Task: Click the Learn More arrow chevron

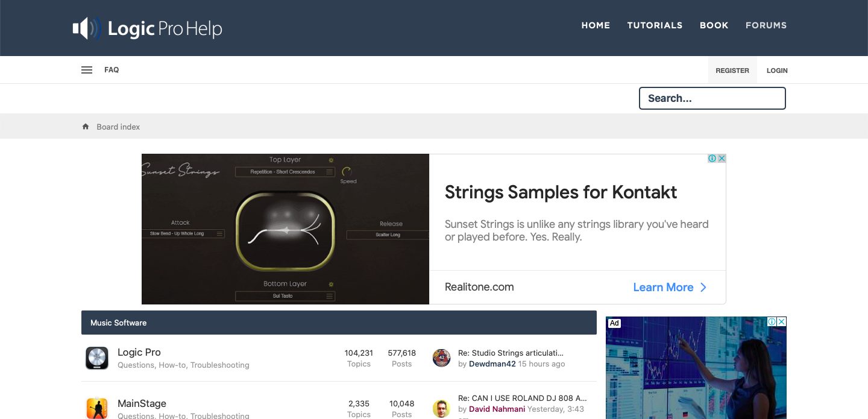Action: [703, 288]
